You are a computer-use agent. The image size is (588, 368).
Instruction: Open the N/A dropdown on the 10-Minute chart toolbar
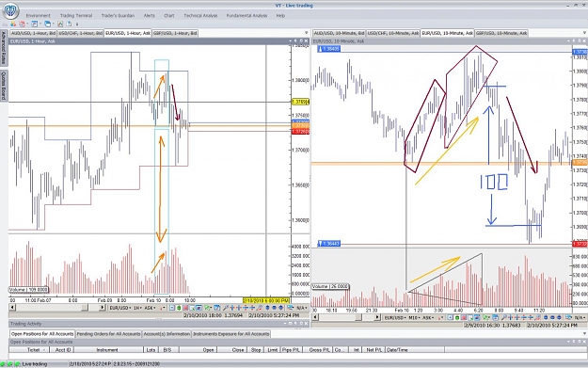[x=580, y=318]
